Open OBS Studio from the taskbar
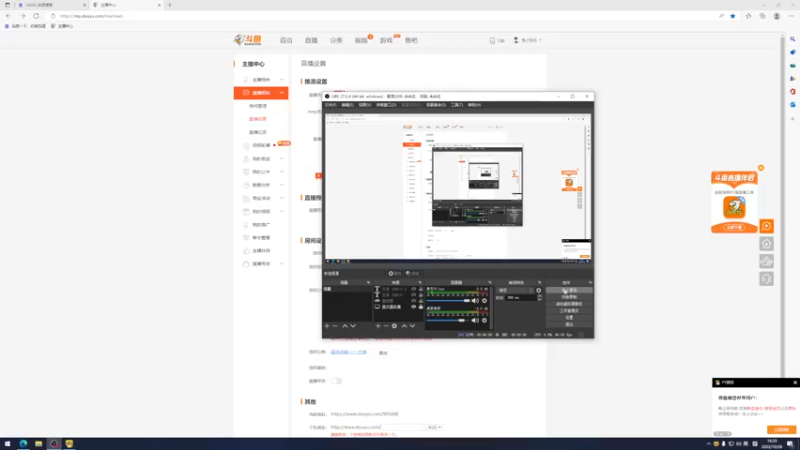Viewport: 800px width, 450px height. tap(54, 443)
